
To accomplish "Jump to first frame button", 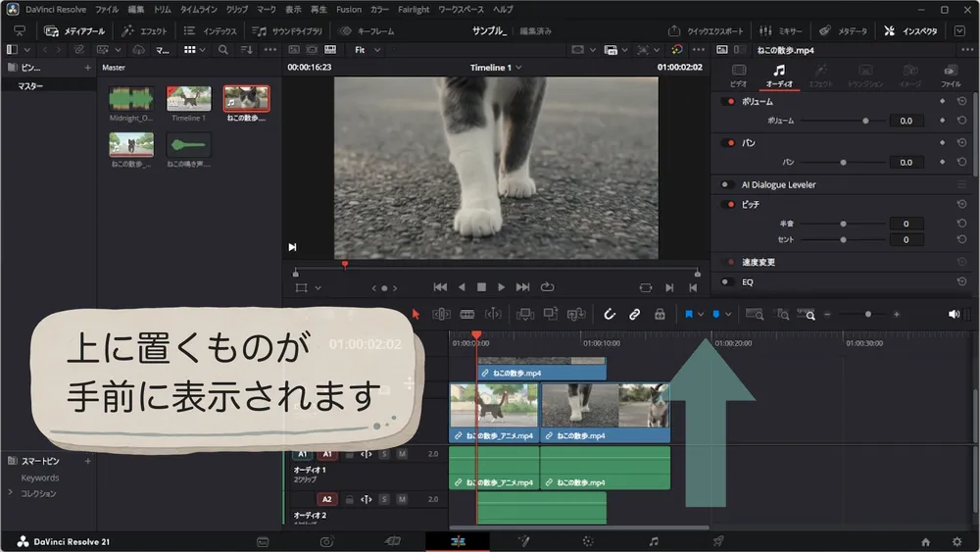I will pyautogui.click(x=440, y=287).
